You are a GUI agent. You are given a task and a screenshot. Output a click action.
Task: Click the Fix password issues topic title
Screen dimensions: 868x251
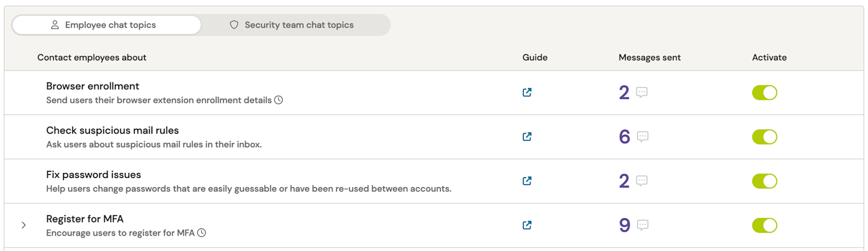pyautogui.click(x=93, y=174)
